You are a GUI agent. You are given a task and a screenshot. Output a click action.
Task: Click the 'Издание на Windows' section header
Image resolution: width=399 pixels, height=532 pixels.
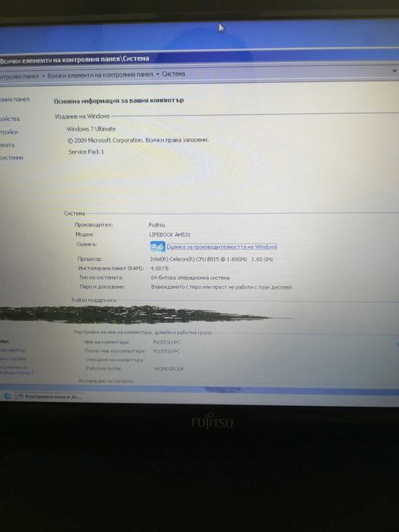click(82, 116)
